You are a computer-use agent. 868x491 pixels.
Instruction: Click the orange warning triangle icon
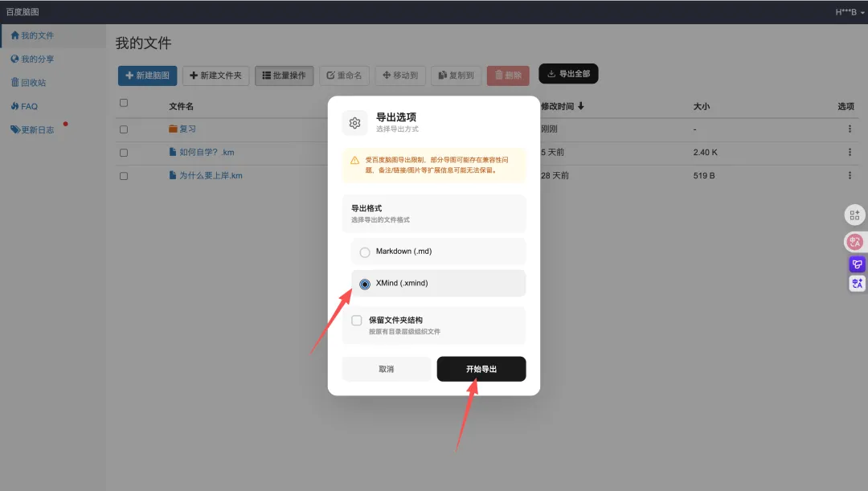(354, 160)
